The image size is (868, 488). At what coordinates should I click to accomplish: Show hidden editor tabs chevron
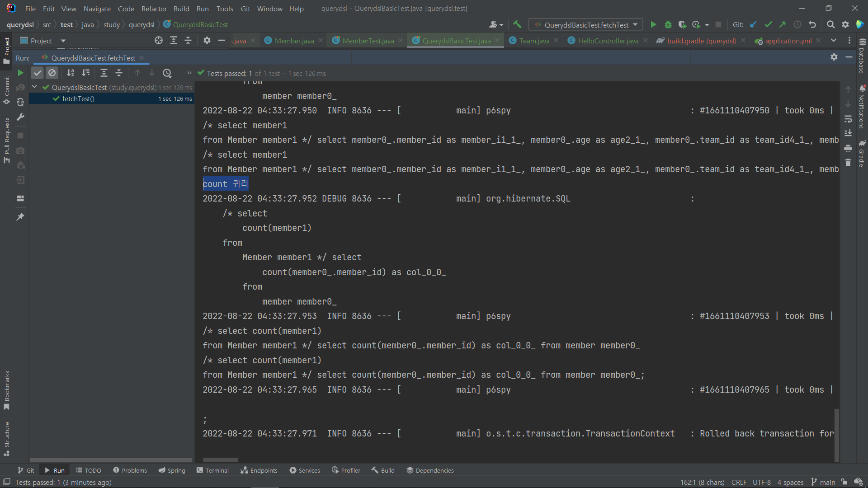(x=834, y=41)
